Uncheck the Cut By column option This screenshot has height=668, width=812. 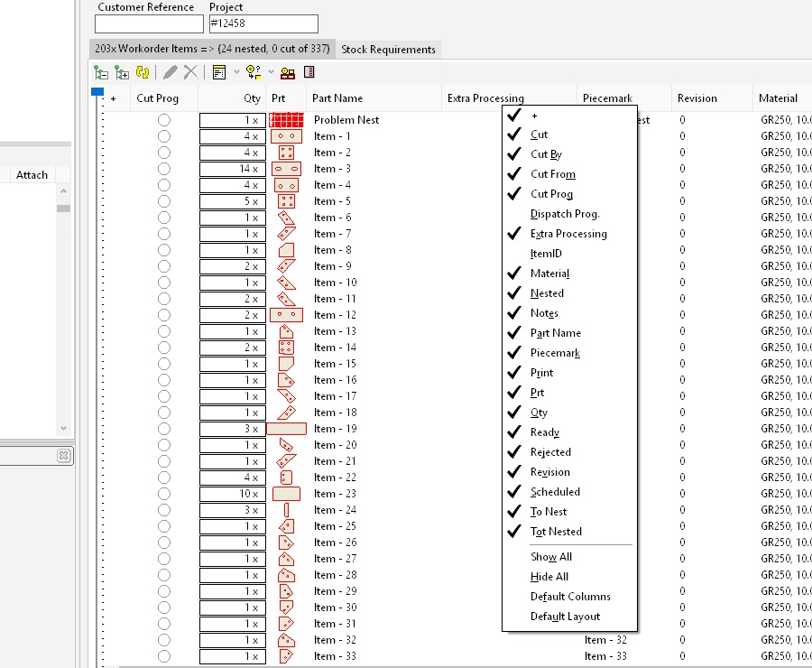click(569, 154)
